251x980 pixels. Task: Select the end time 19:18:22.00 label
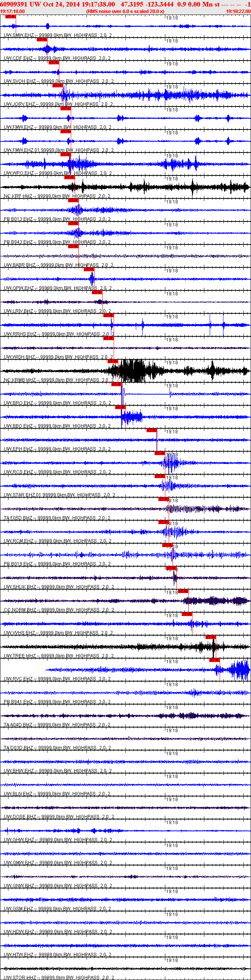238,11
